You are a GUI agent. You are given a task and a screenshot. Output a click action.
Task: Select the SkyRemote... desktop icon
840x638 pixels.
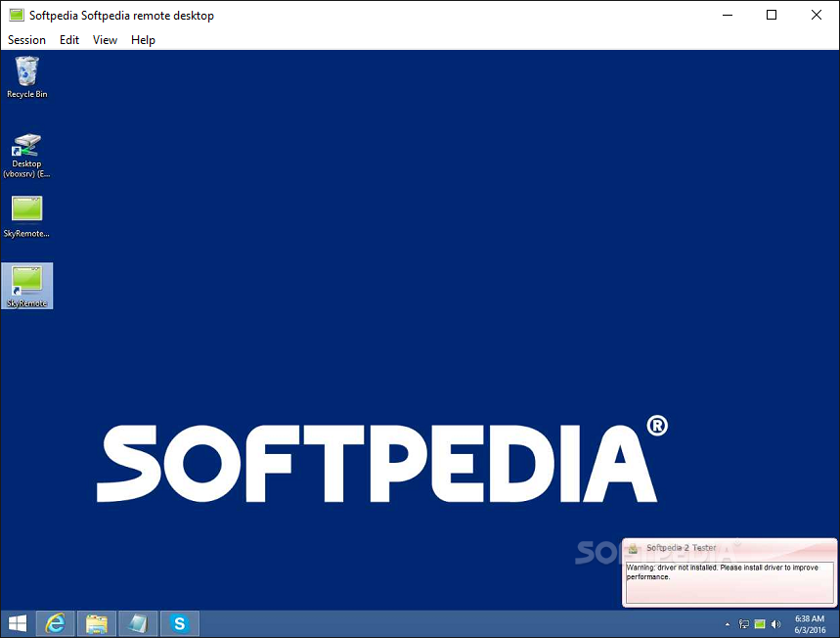[x=26, y=216]
